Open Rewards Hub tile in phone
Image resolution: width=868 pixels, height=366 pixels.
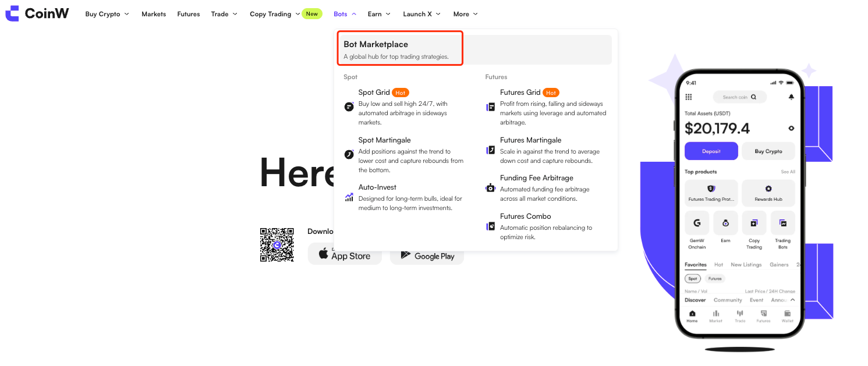coord(768,193)
